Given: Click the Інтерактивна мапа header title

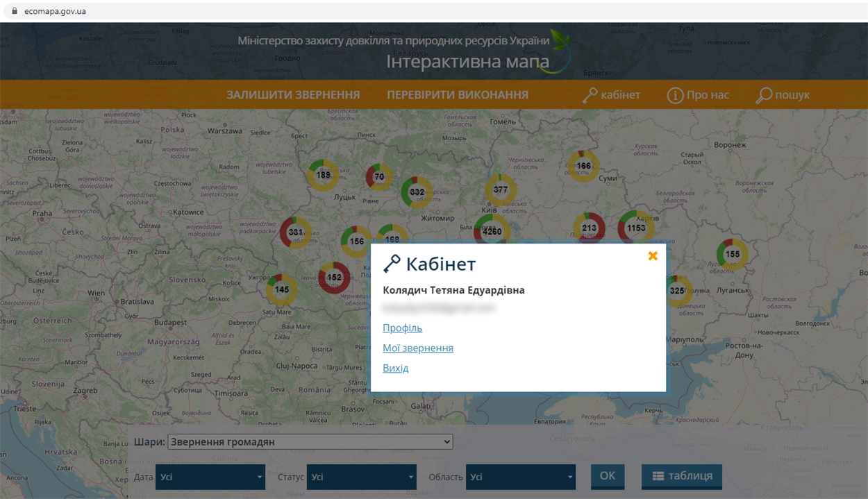Looking at the screenshot, I should coord(468,61).
